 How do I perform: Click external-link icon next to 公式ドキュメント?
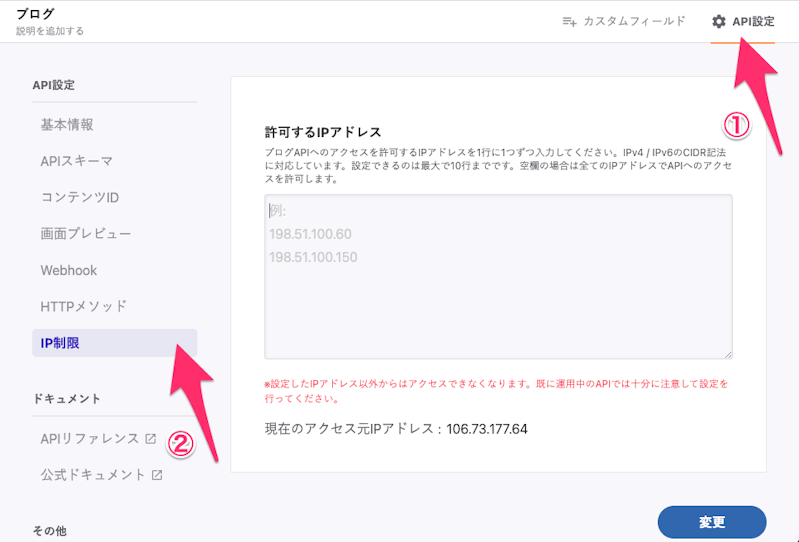[x=157, y=475]
